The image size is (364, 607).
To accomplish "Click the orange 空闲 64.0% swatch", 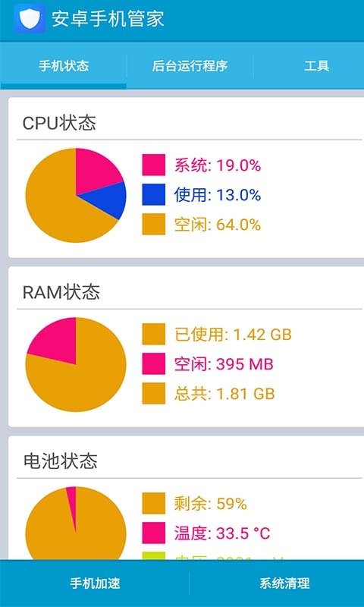I will [154, 224].
